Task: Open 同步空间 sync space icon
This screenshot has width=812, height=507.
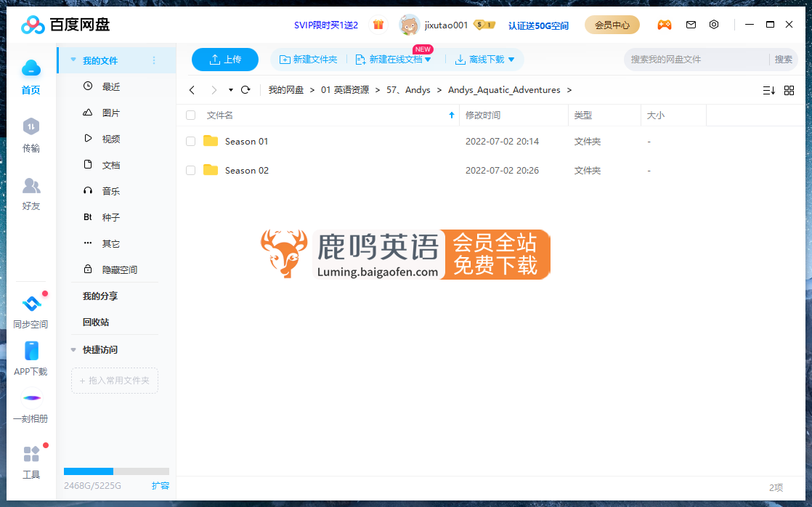Action: click(x=31, y=304)
